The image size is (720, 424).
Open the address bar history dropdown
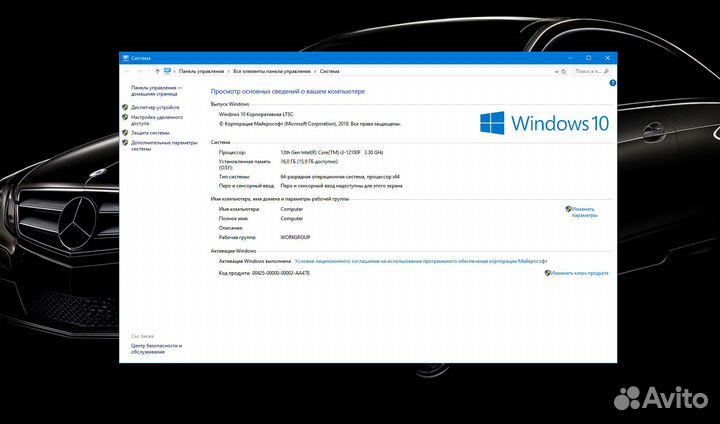[557, 72]
